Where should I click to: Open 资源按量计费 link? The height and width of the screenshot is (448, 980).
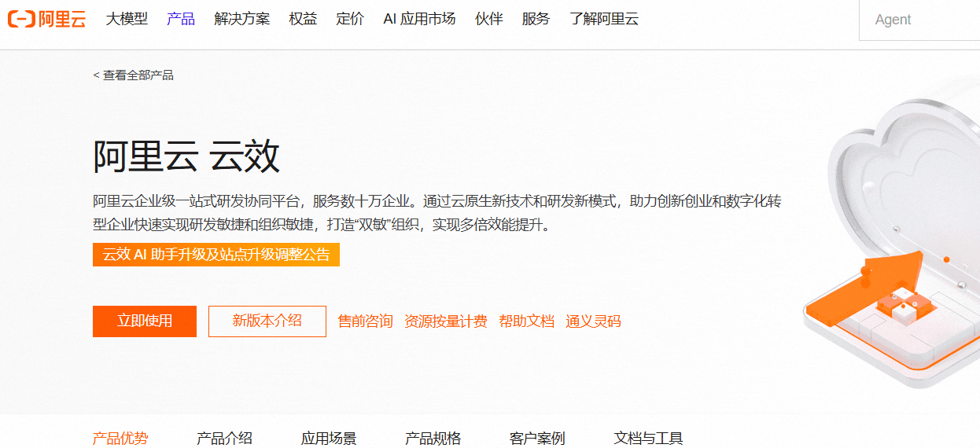(446, 321)
